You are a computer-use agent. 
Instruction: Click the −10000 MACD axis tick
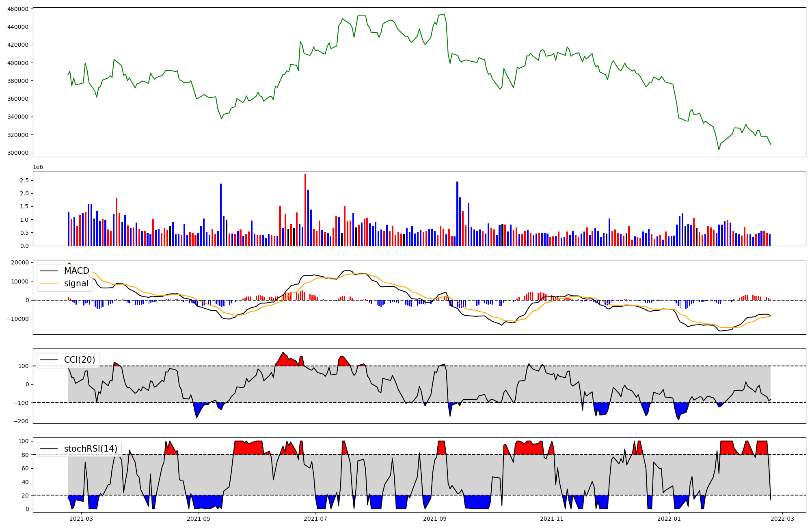[x=17, y=319]
